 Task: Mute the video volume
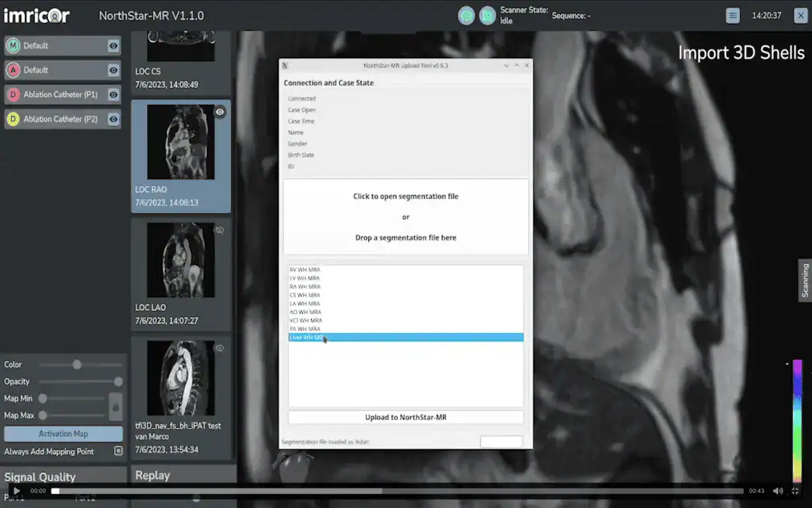pos(778,491)
